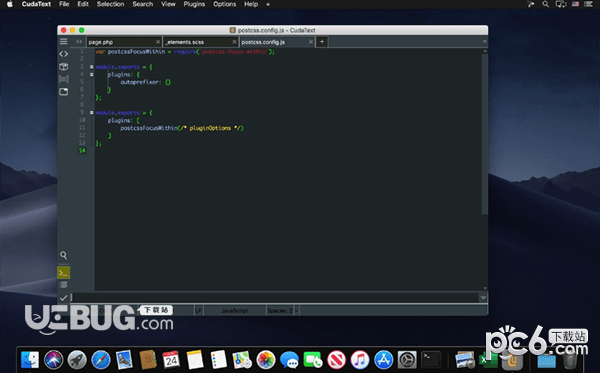Open the Apple menu
The height and width of the screenshot is (373, 600).
pyautogui.click(x=10, y=4)
